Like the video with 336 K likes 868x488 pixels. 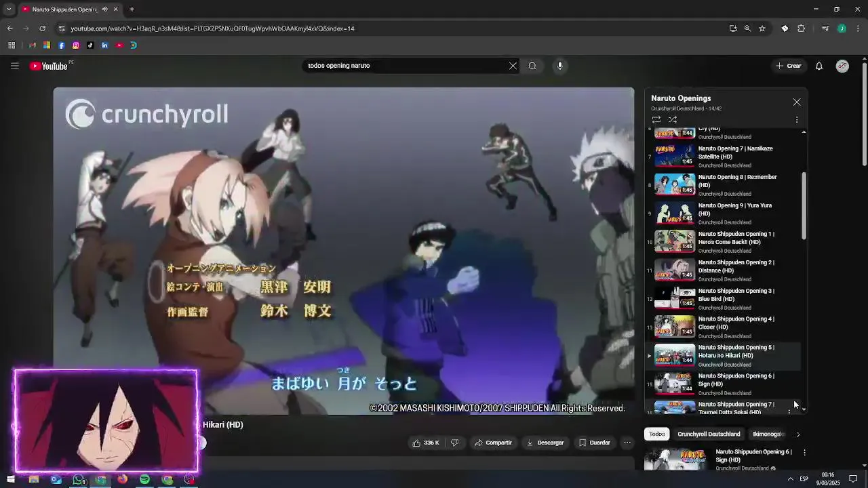tap(425, 443)
